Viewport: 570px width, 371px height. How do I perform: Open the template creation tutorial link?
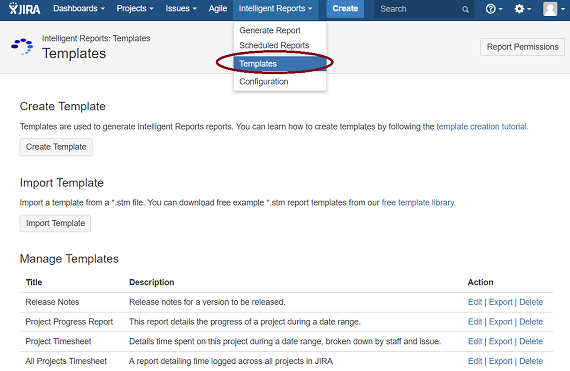tap(482, 127)
